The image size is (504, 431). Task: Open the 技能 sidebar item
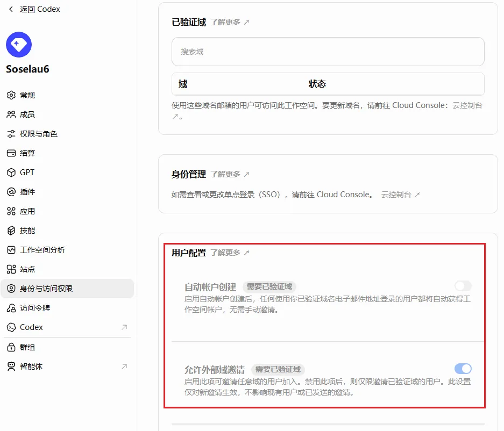point(67,231)
